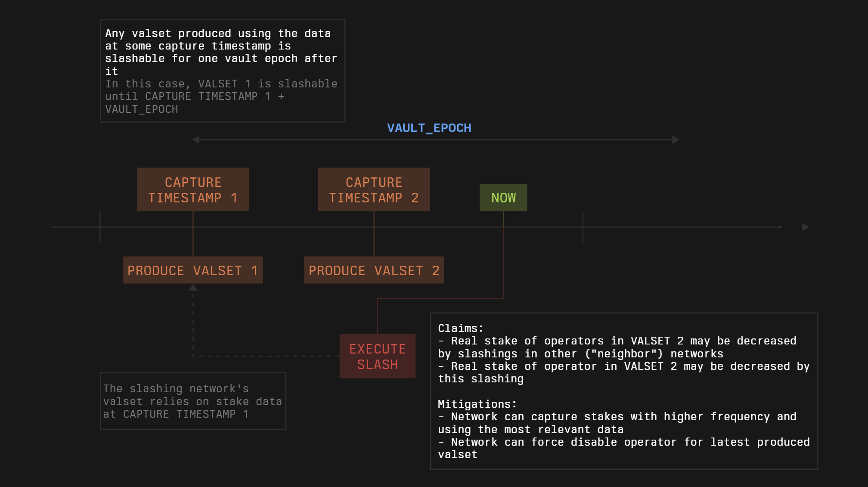Click the PRODUCE VALSET 2 box
Image resolution: width=868 pixels, height=487 pixels.
click(x=374, y=270)
